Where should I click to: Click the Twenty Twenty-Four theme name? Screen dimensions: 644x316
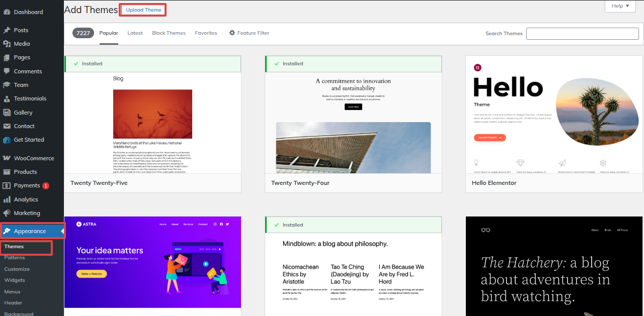coord(300,183)
